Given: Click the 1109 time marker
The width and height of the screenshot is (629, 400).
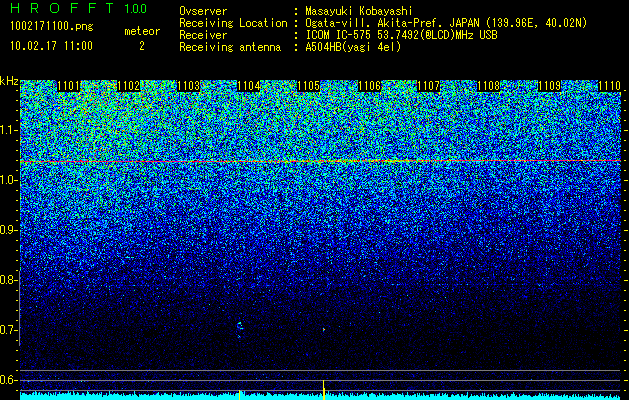Looking at the screenshot, I should point(549,86).
